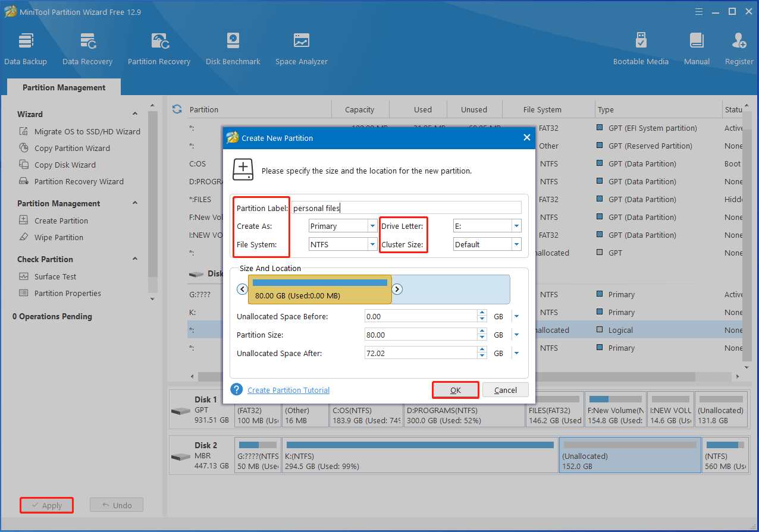The height and width of the screenshot is (532, 759).
Task: Open Disk Benchmark tool
Action: [233, 49]
